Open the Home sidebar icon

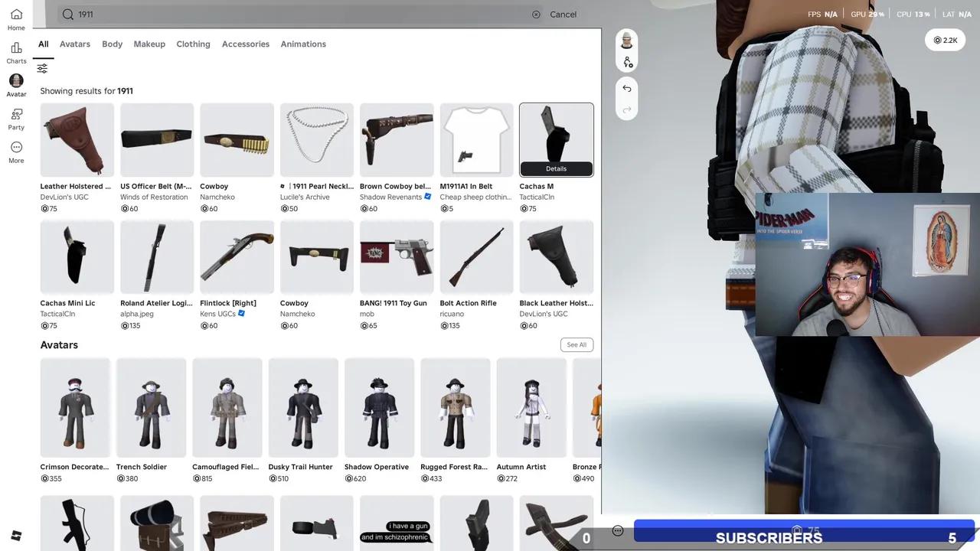pos(16,19)
